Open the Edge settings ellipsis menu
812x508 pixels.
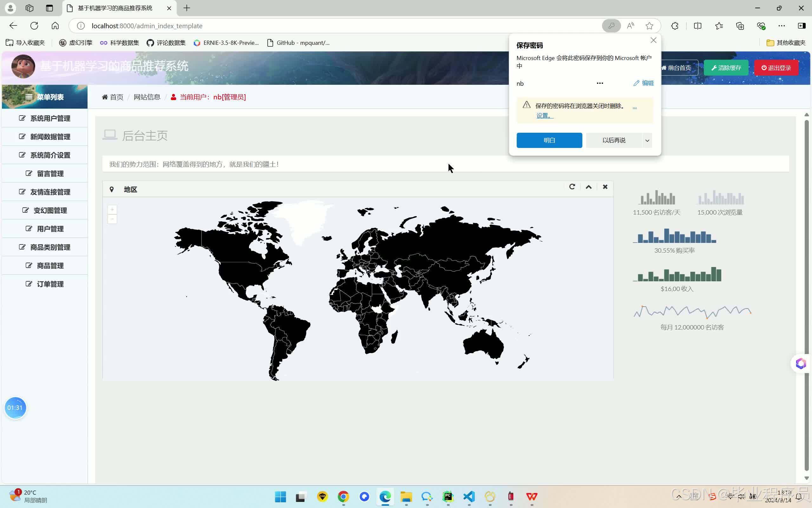tap(782, 26)
